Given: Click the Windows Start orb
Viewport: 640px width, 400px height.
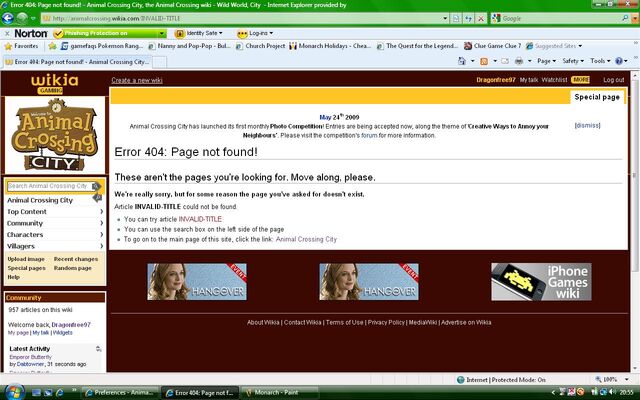Looking at the screenshot, I should click(x=15, y=392).
